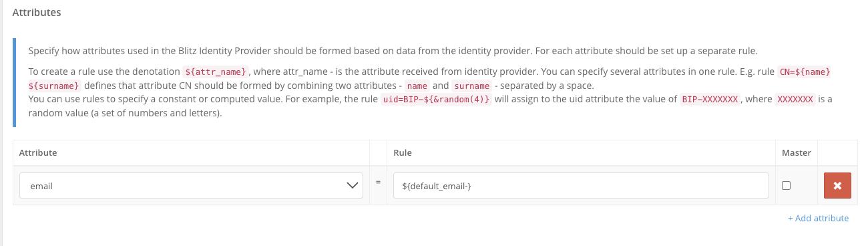Click the highlighted 'name' attribute code
This screenshot has width=868, height=246.
[x=417, y=86]
